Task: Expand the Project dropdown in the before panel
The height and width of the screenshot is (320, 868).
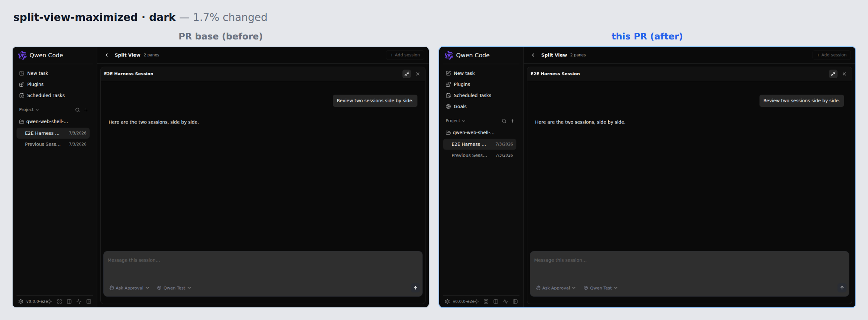Action: pyautogui.click(x=29, y=110)
